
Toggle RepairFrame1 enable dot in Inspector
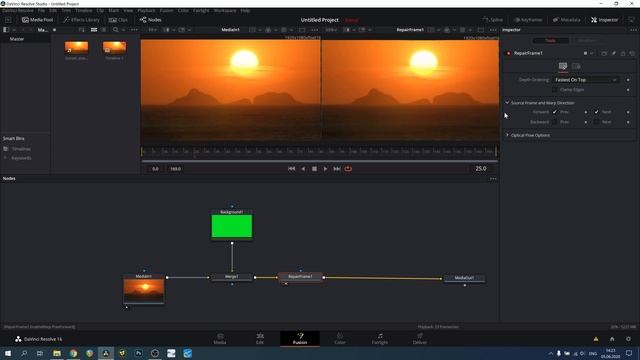click(x=509, y=53)
